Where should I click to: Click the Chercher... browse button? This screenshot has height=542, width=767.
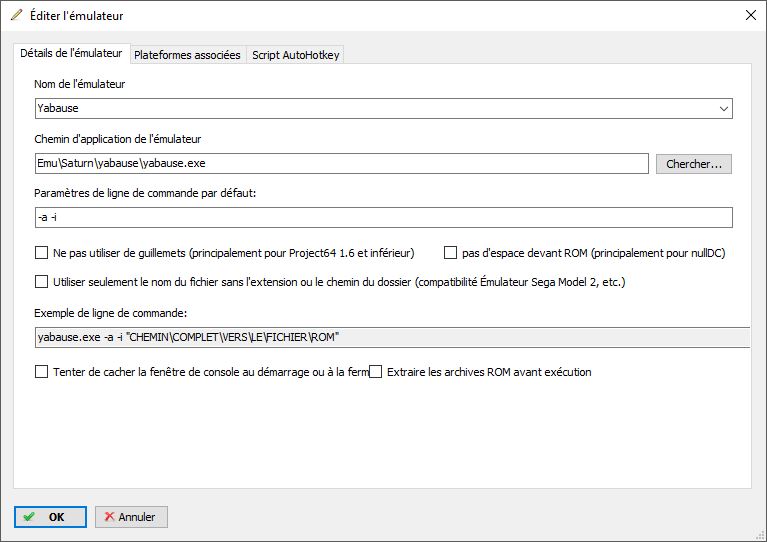[694, 164]
